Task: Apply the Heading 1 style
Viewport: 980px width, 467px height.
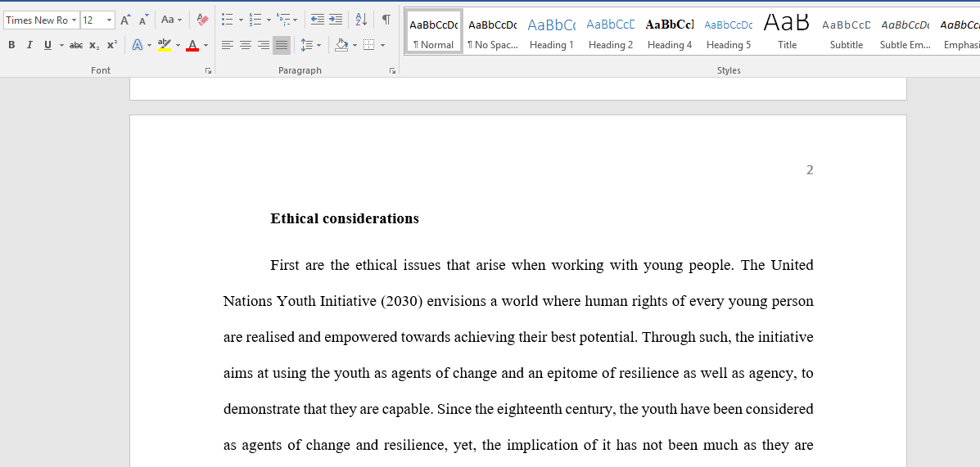Action: pos(551,31)
